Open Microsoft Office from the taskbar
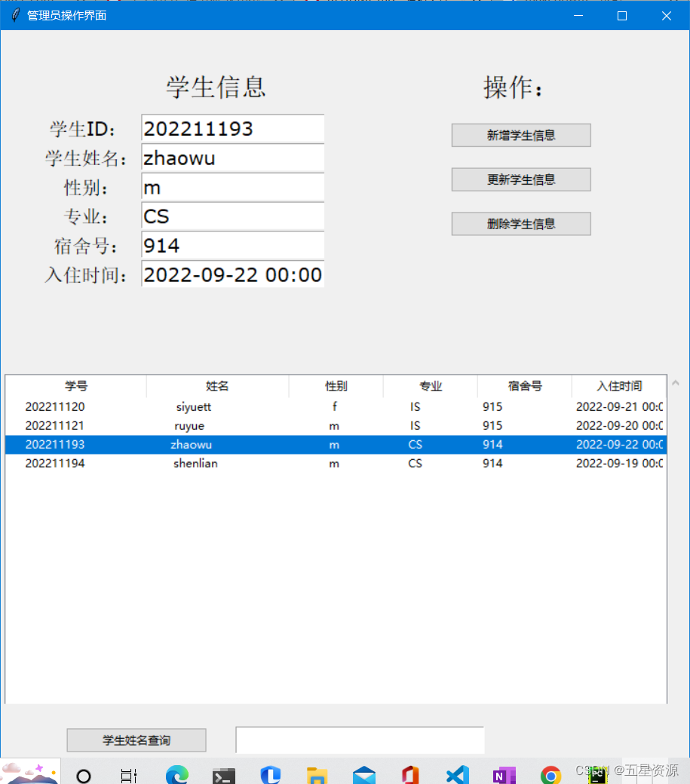This screenshot has height=784, width=690. [x=410, y=775]
